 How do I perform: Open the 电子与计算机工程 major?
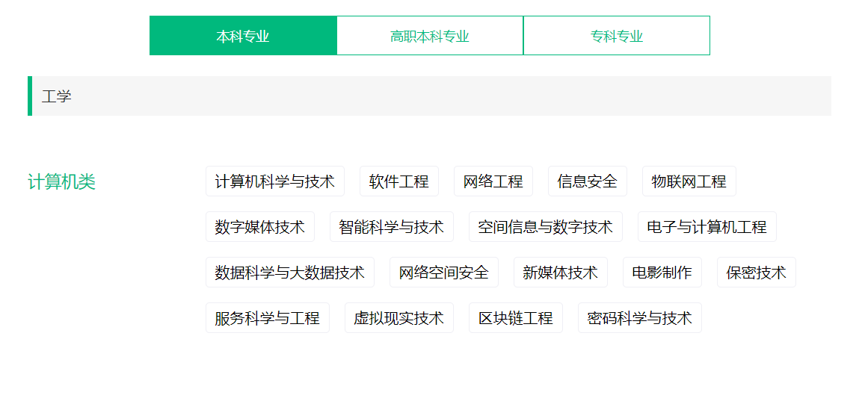pos(707,227)
